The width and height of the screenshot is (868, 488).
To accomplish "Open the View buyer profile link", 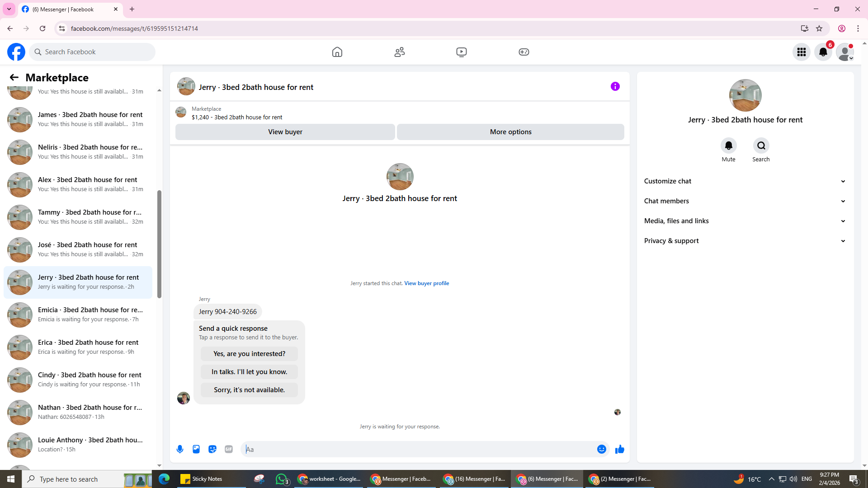I will pyautogui.click(x=426, y=283).
